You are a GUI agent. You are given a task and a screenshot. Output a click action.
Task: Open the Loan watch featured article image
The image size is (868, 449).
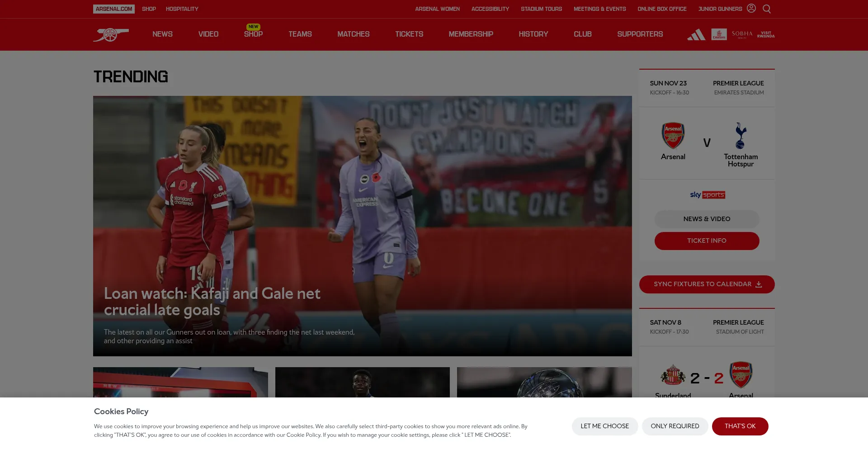point(362,203)
